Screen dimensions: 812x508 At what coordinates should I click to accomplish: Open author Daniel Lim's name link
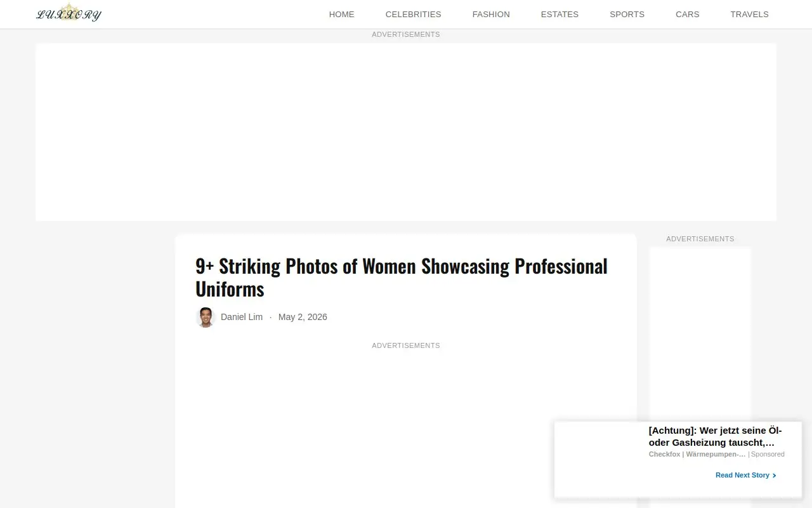tap(242, 317)
